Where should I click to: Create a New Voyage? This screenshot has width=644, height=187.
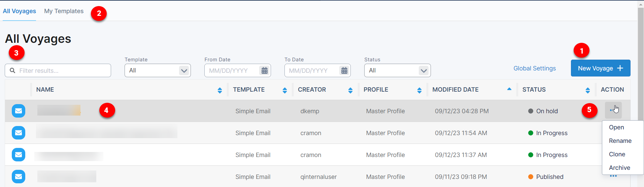click(x=600, y=68)
